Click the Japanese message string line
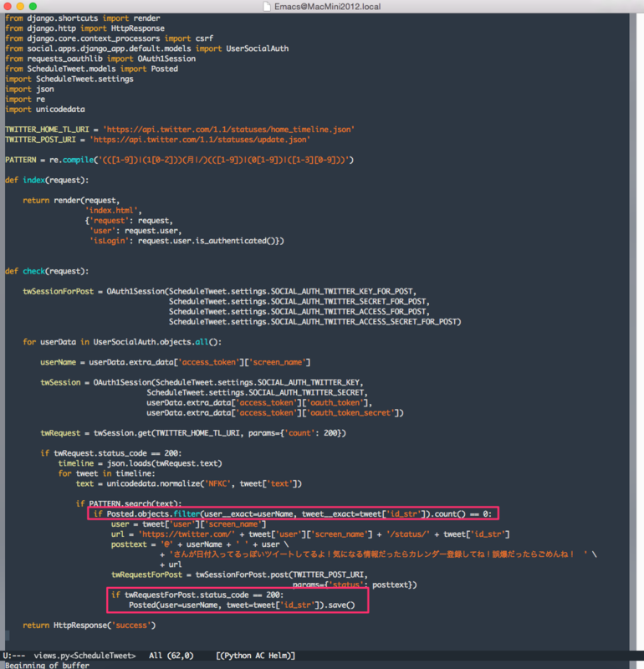This screenshot has height=669, width=644. click(378, 554)
